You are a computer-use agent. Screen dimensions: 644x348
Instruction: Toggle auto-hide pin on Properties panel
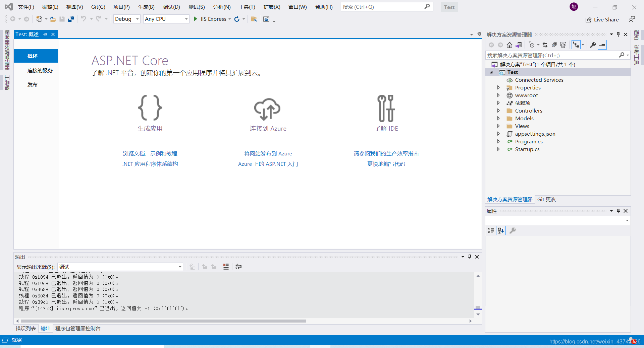(618, 211)
